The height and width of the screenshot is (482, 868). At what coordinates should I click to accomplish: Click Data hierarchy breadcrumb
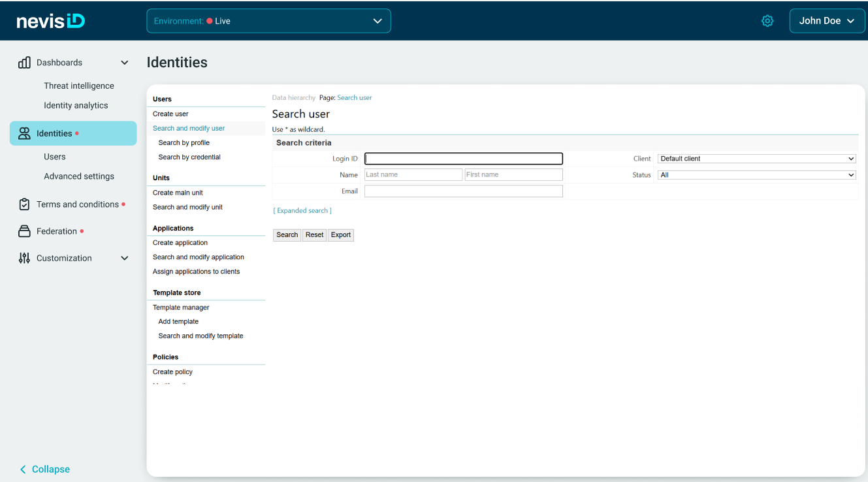point(294,98)
